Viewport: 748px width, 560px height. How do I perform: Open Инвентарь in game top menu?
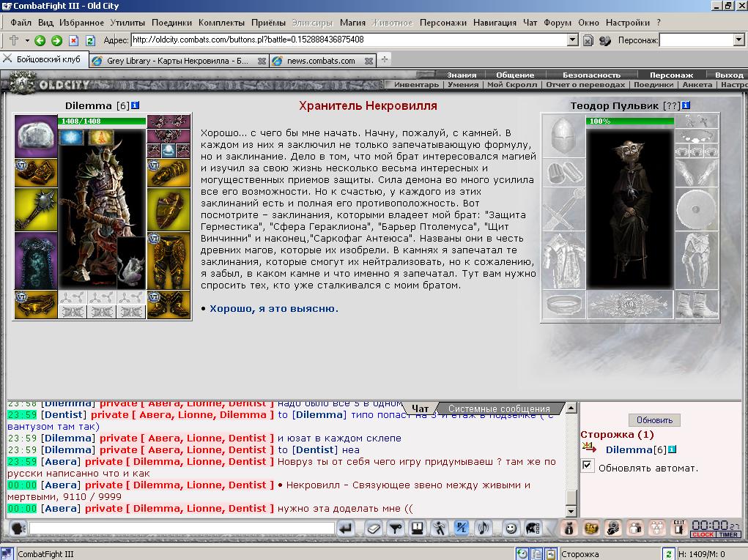[416, 85]
